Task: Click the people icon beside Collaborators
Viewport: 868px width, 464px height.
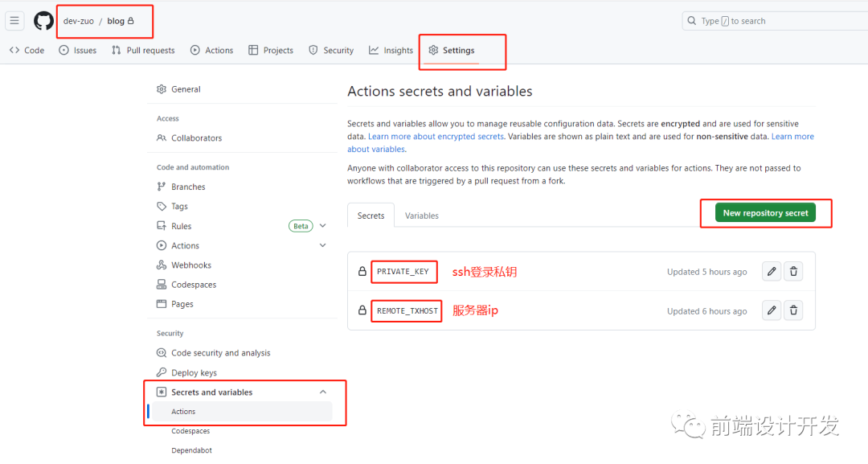Action: [161, 138]
